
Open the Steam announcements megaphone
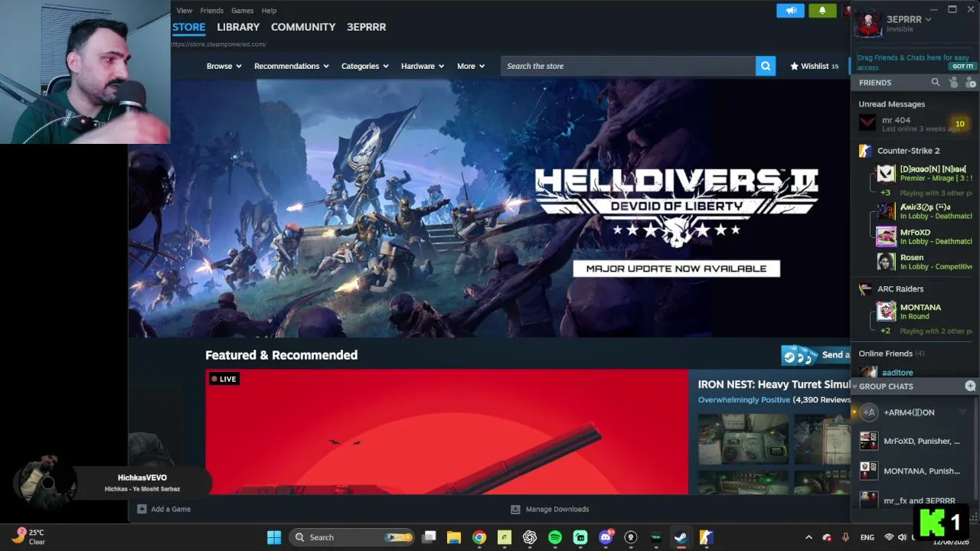pyautogui.click(x=790, y=10)
